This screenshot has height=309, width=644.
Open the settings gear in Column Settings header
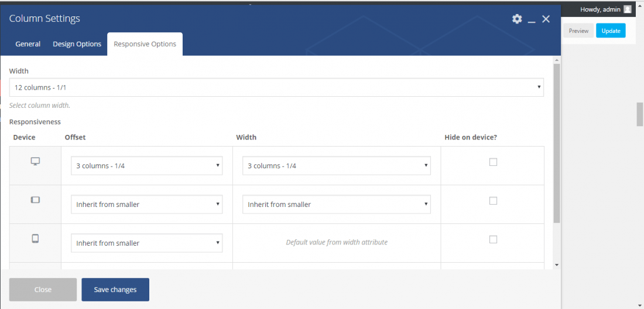pos(517,19)
